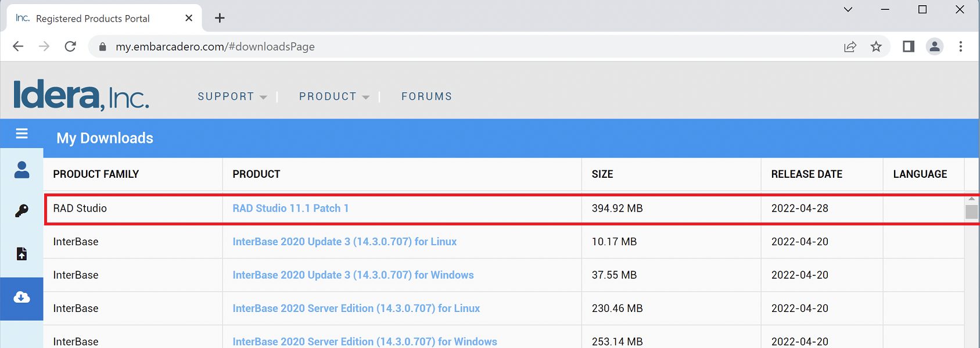Download RAD Studio 11.1 Patch 1
Image resolution: width=980 pixels, height=348 pixels.
290,208
